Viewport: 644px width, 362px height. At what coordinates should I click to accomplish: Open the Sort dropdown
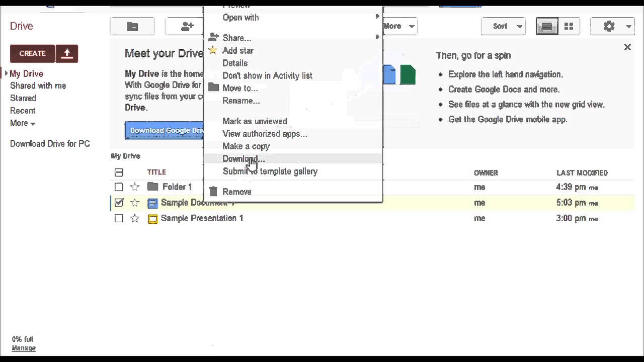click(x=503, y=27)
